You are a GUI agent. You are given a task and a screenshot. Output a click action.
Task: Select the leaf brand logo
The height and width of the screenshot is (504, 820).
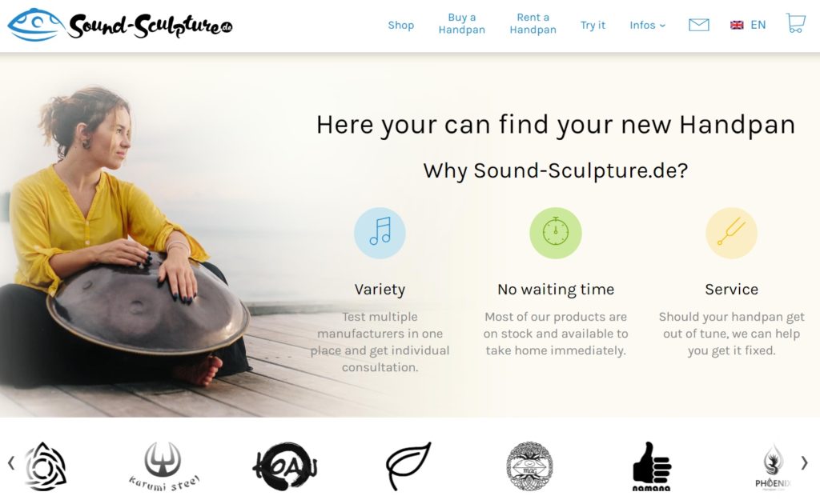[x=408, y=466]
